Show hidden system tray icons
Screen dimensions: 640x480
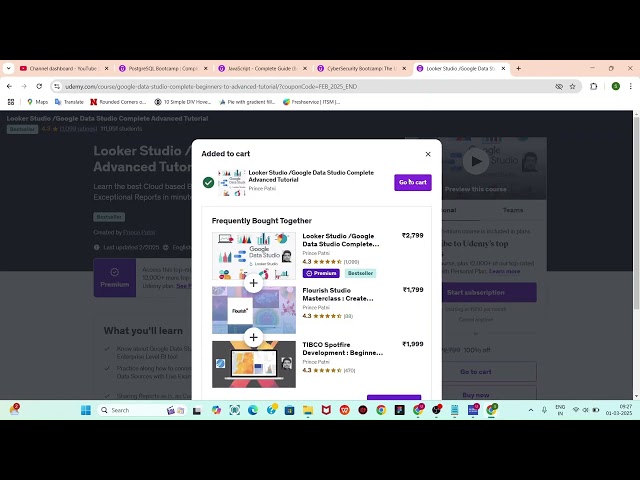tap(531, 410)
